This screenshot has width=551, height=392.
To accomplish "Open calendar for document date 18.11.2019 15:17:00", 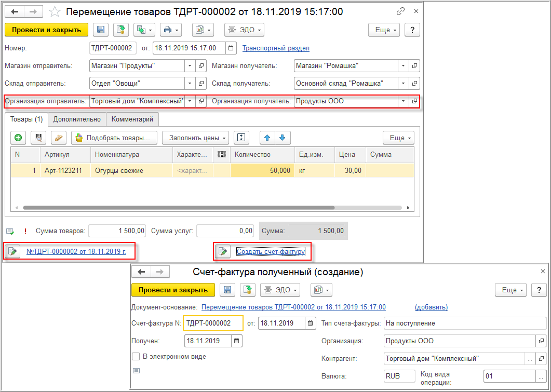I will (x=231, y=48).
